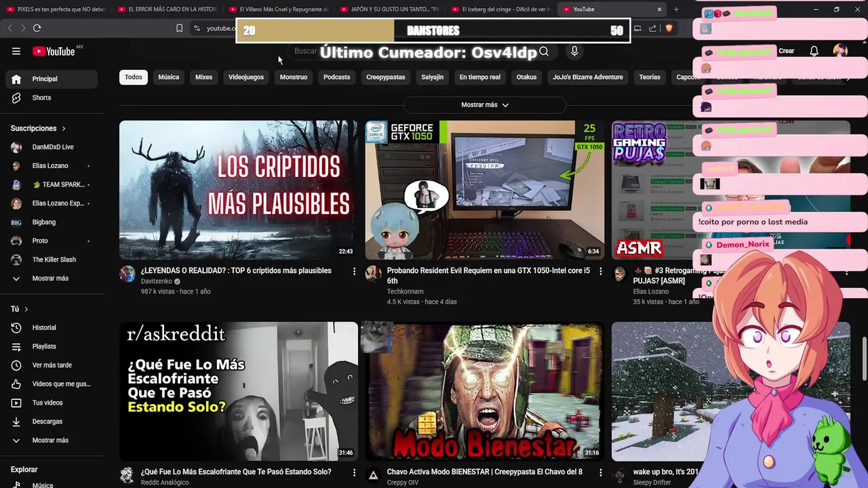The image size is (868, 488).
Task: Open Techkonnam channel avatar
Action: coord(374,274)
